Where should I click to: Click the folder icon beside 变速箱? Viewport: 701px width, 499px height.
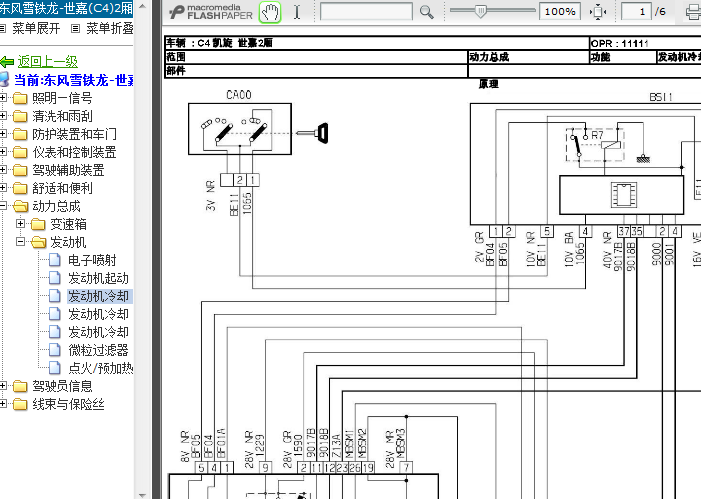(38, 224)
